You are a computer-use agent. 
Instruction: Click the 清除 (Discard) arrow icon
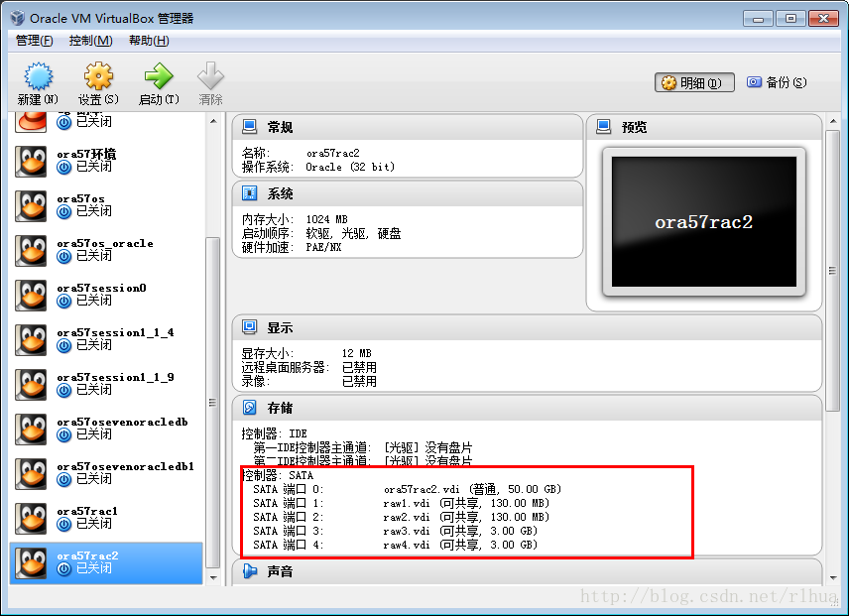[x=210, y=75]
